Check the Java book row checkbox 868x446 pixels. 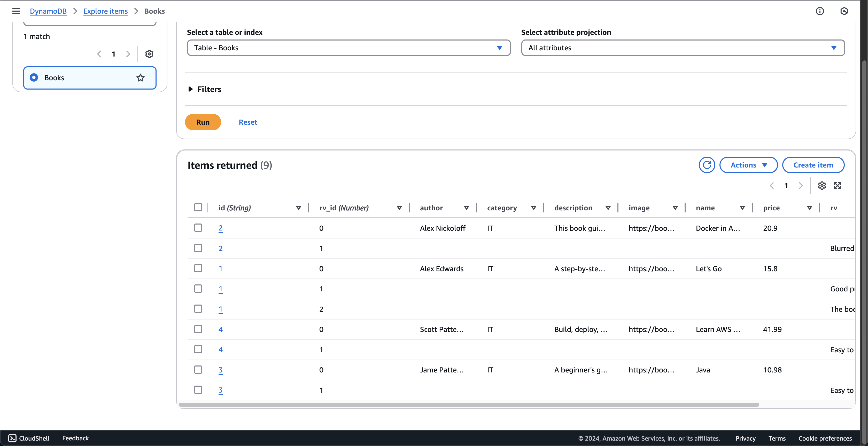[198, 370]
